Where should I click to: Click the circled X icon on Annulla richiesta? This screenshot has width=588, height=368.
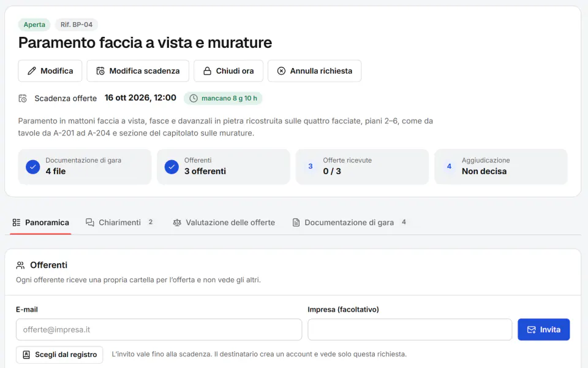pyautogui.click(x=281, y=71)
